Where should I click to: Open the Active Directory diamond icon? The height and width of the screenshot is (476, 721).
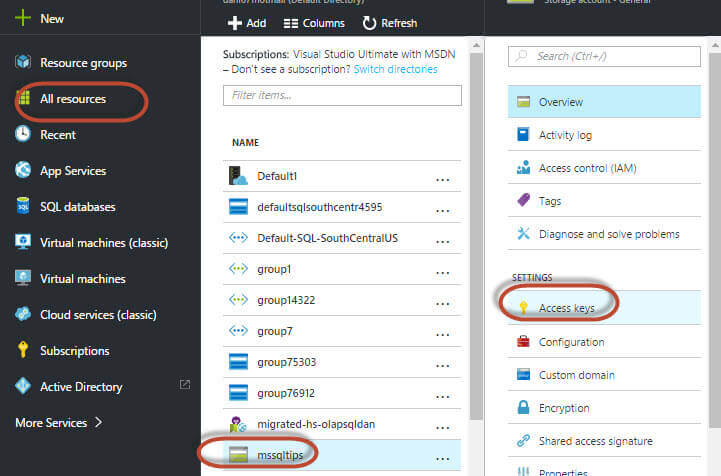[23, 385]
